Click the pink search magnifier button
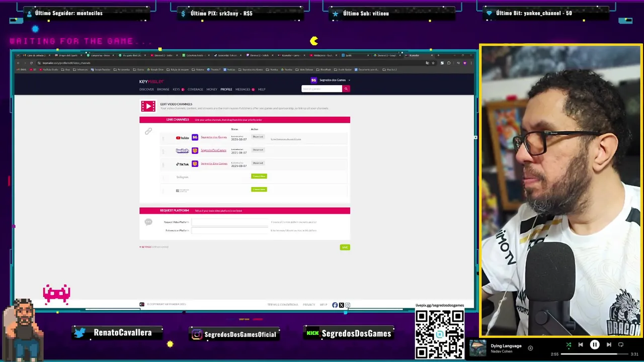Image resolution: width=644 pixels, height=362 pixels. [346, 88]
